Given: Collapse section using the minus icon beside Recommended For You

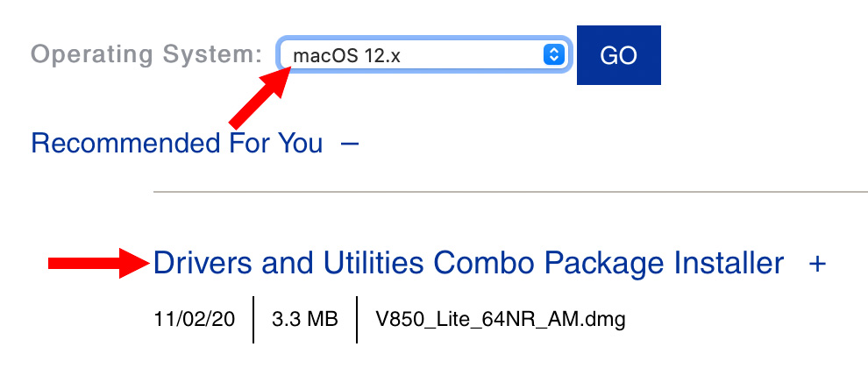Looking at the screenshot, I should coord(350,144).
